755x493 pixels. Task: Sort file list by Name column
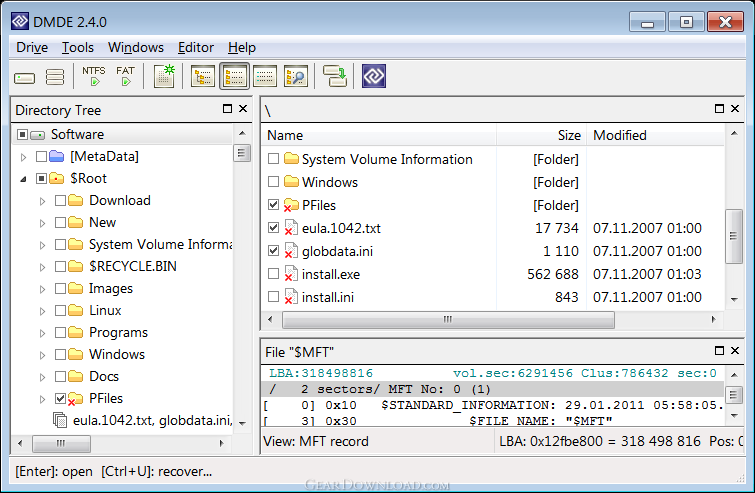click(x=379, y=135)
